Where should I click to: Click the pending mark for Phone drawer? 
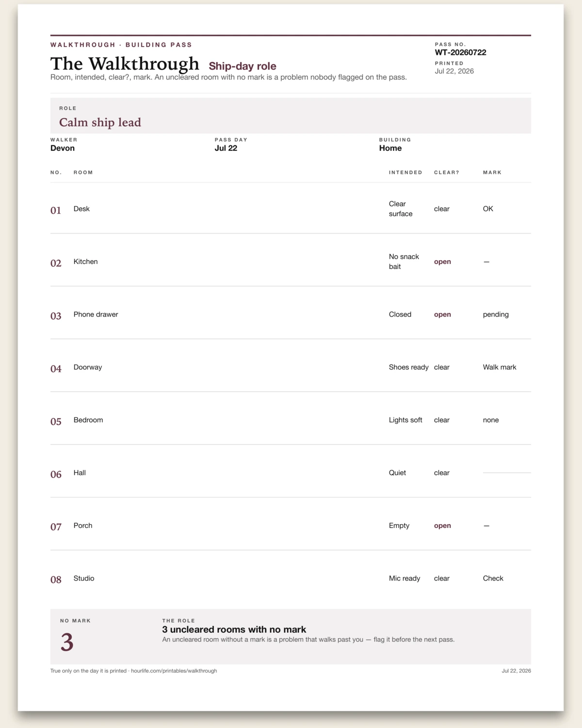496,314
